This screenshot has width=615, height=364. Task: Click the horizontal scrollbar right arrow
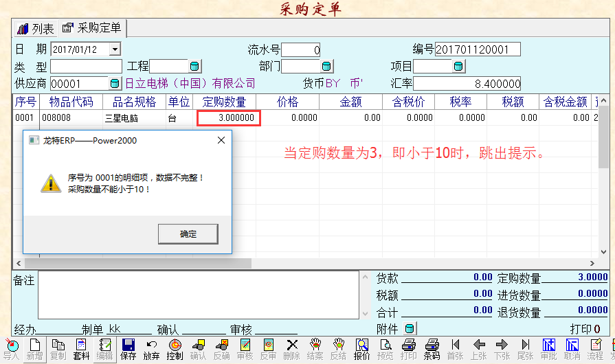point(592,263)
